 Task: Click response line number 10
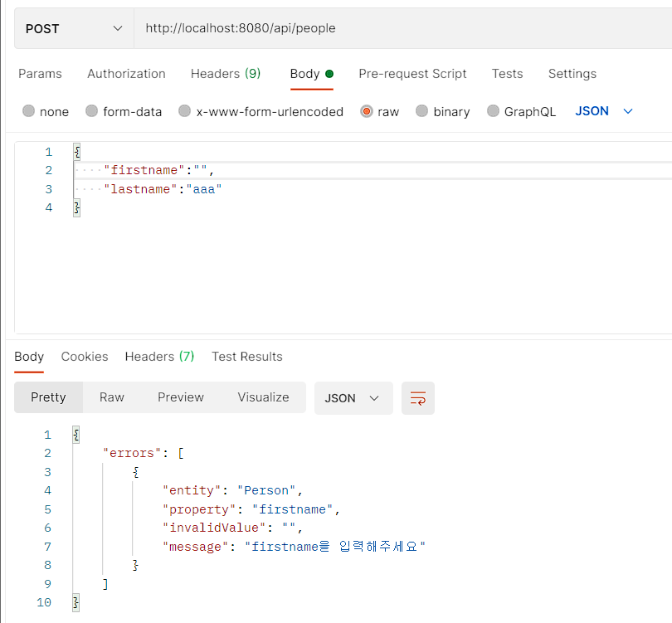pyautogui.click(x=44, y=602)
